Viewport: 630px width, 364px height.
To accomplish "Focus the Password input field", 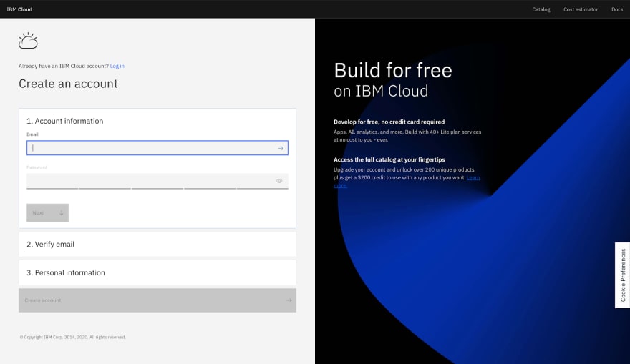I will (157, 181).
